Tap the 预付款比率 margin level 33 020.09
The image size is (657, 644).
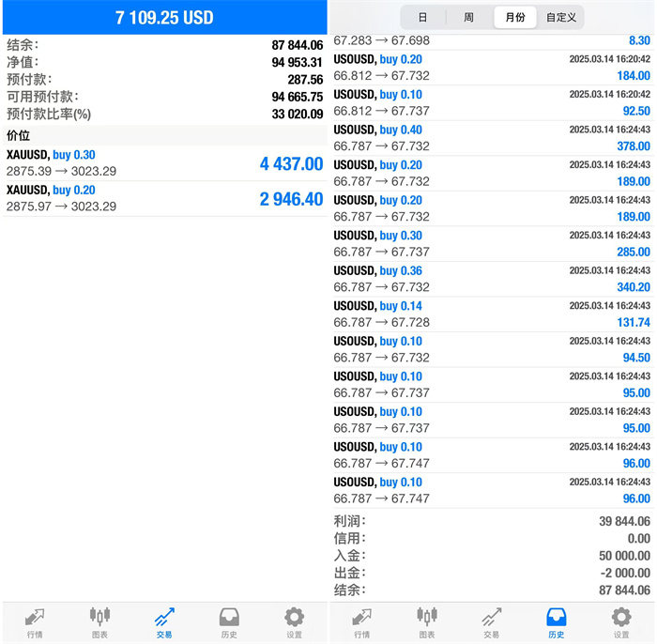298,114
